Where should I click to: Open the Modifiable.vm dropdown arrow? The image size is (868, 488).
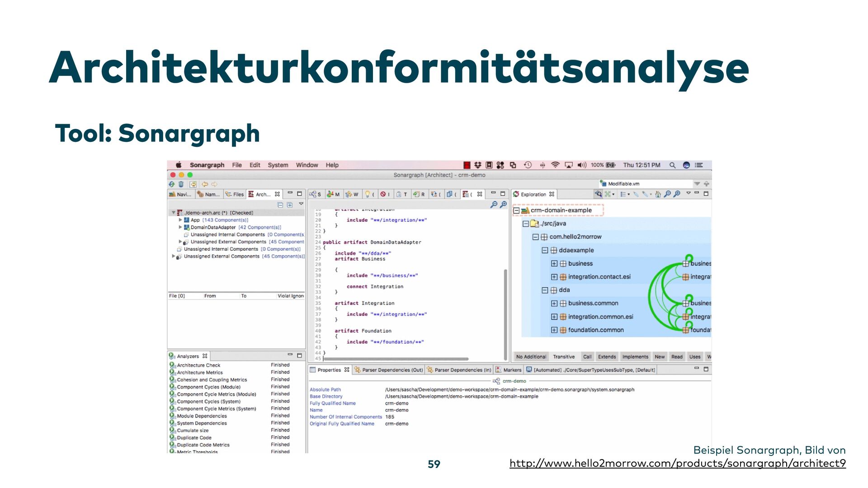(697, 184)
